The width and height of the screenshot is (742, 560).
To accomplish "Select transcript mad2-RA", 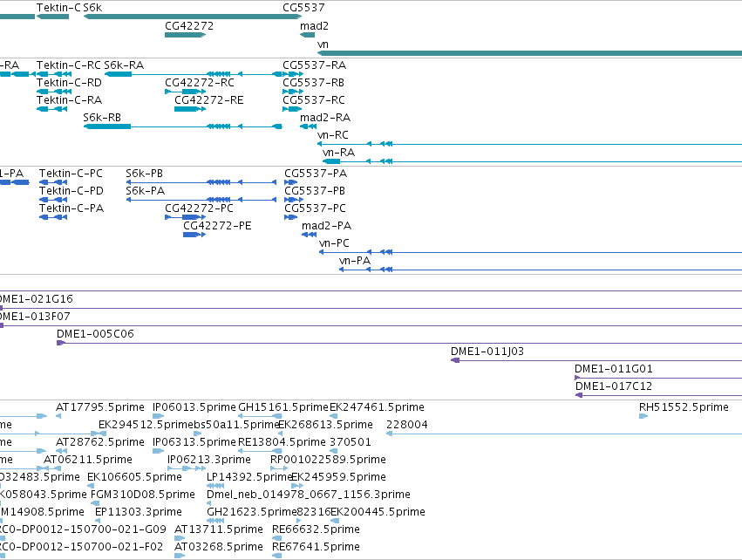I will click(x=308, y=126).
